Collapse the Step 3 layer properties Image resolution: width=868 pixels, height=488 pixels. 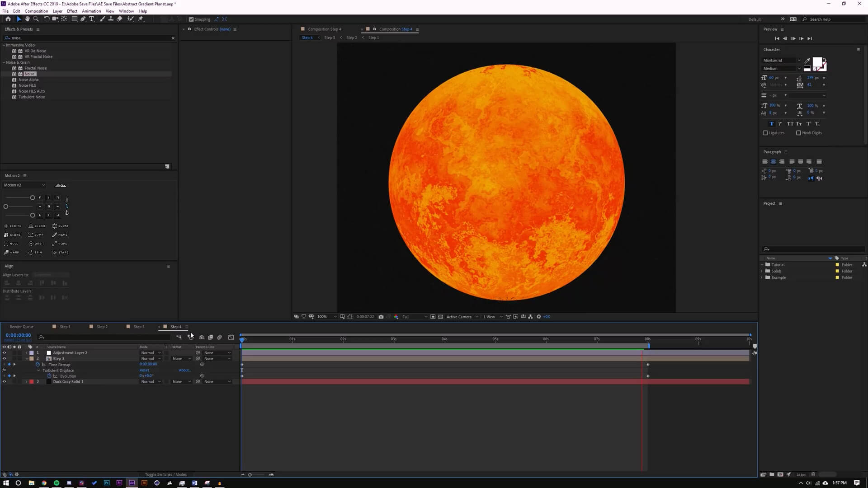pyautogui.click(x=26, y=359)
